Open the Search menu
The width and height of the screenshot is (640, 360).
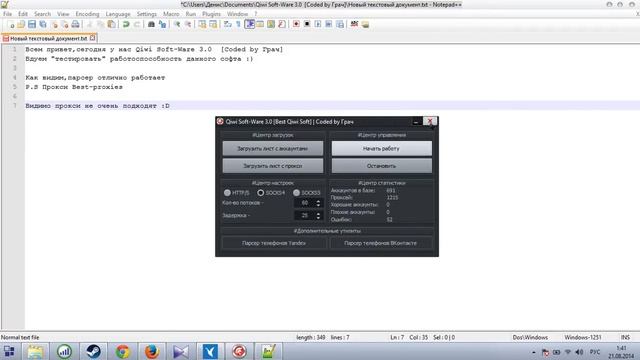[42, 14]
